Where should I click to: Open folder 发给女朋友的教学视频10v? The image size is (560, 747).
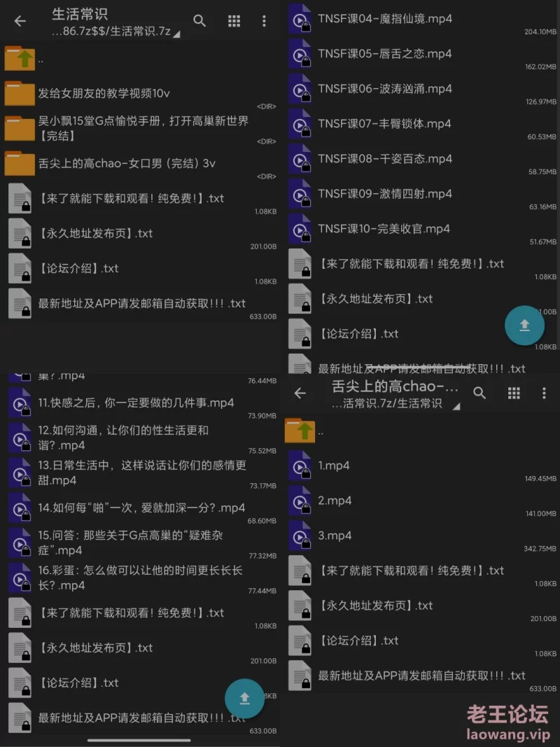[x=140, y=94]
